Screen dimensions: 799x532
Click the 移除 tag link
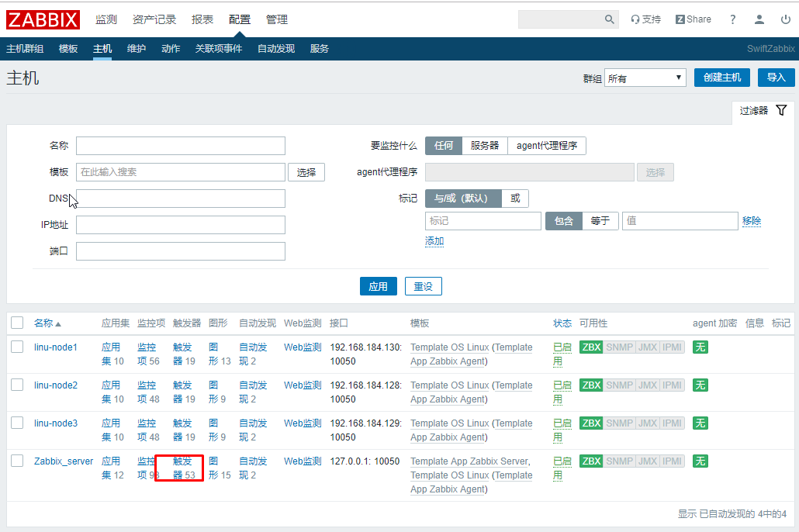click(x=752, y=221)
